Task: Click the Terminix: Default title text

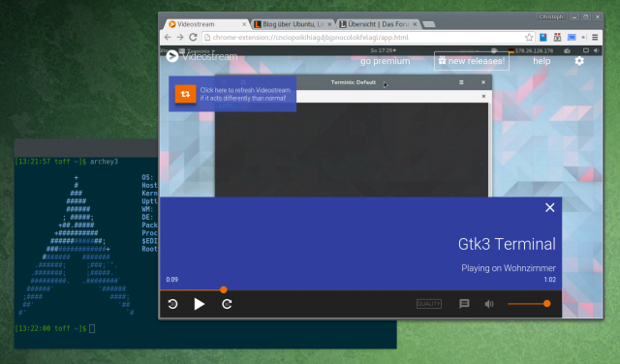Action: pyautogui.click(x=353, y=82)
